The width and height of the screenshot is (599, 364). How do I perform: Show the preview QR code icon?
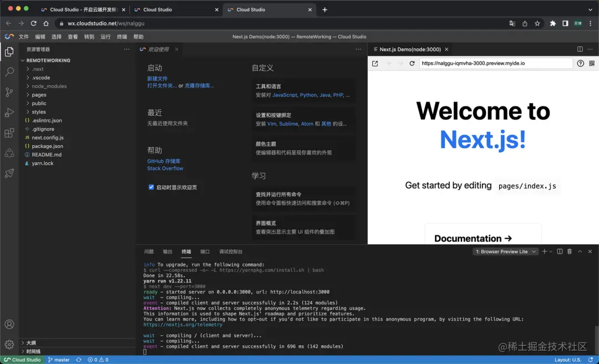click(592, 63)
